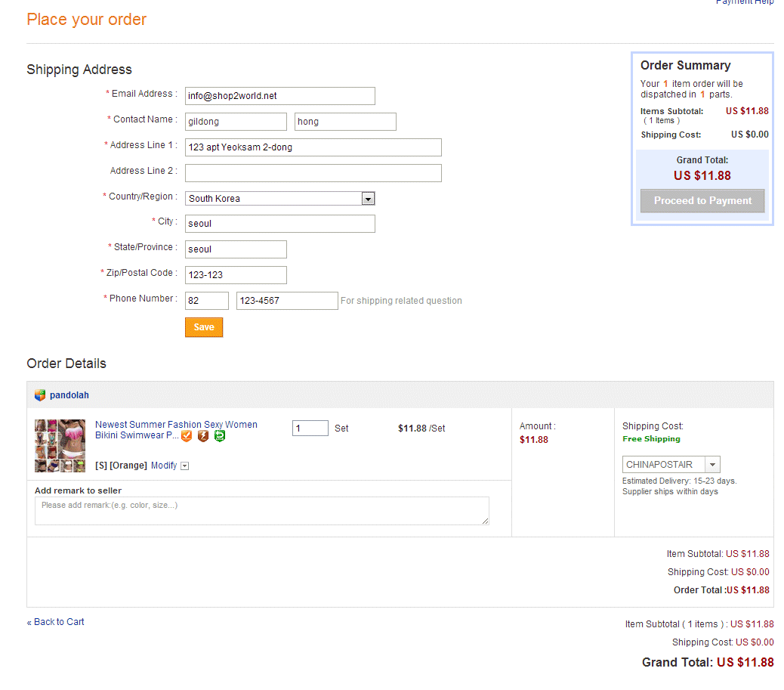This screenshot has height=690, width=784.
Task: Open the CHINAPOSTAIR shipping method dropdown
Action: (712, 465)
